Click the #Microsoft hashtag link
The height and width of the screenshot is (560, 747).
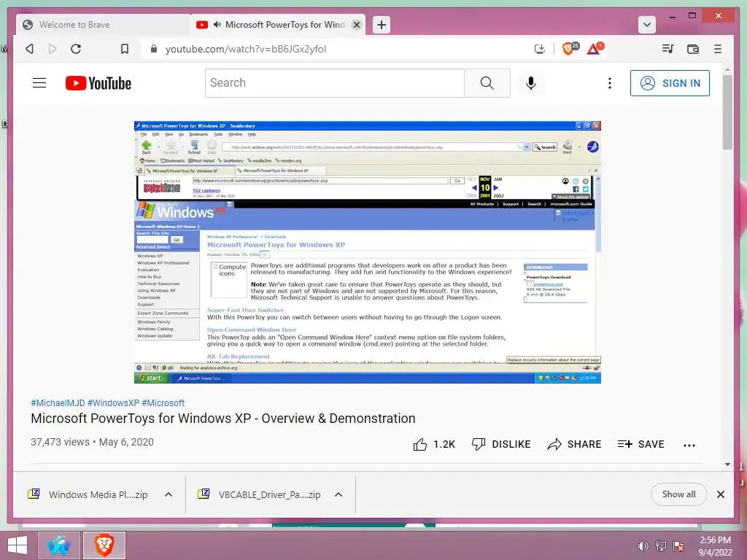coord(163,402)
